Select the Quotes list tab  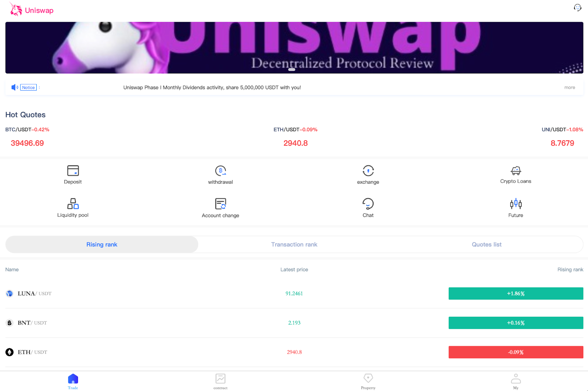click(487, 244)
